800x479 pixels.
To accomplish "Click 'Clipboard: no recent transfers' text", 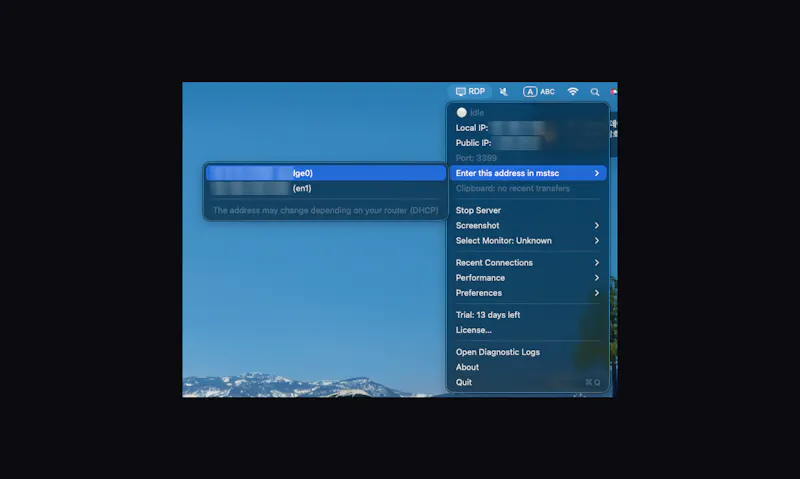I will pyautogui.click(x=513, y=188).
